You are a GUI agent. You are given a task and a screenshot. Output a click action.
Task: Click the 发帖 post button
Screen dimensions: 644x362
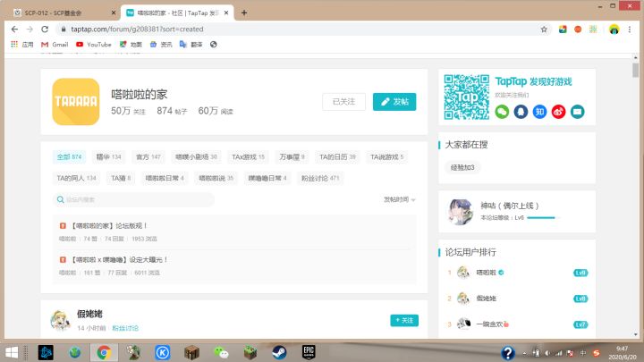click(394, 101)
